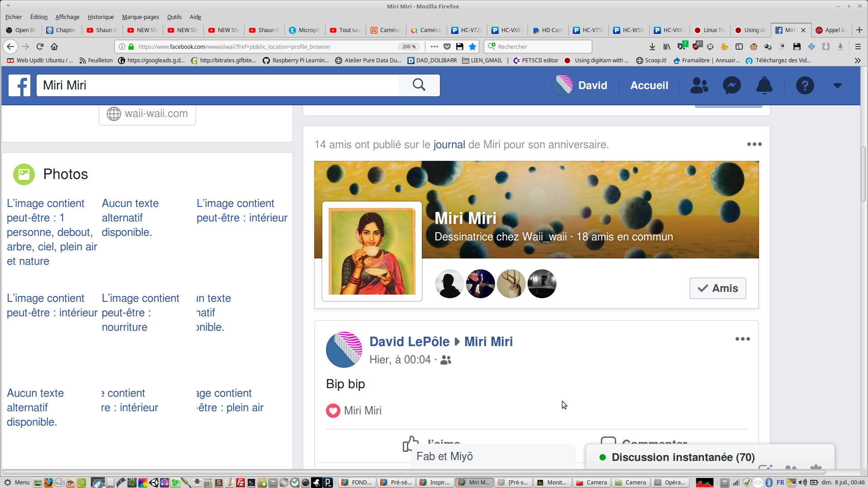Open options for the birthday post

point(754,144)
